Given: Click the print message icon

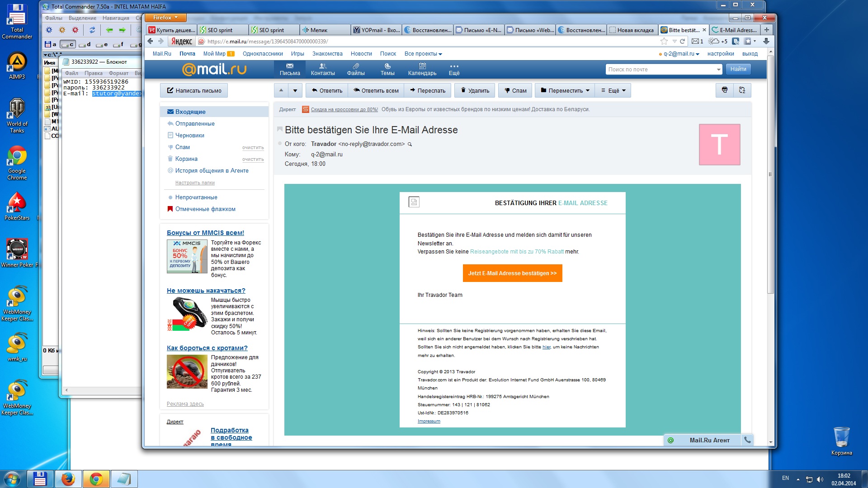Looking at the screenshot, I should click(x=724, y=90).
